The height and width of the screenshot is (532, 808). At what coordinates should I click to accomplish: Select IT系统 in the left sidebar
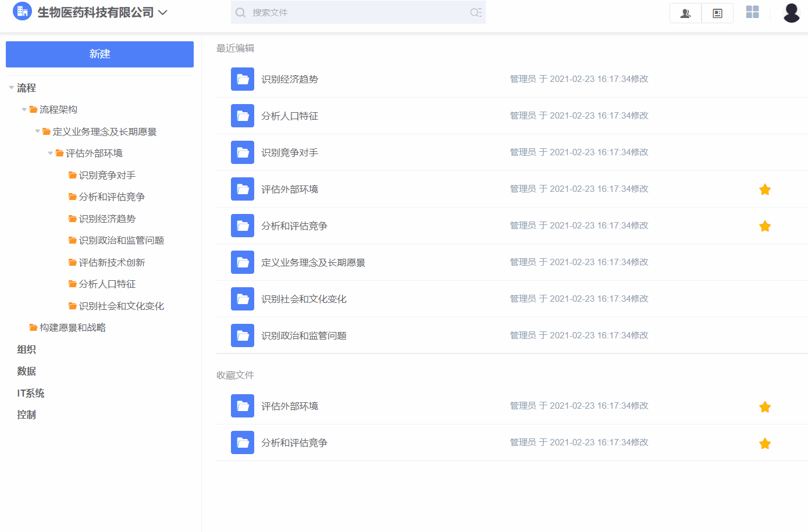tap(30, 393)
